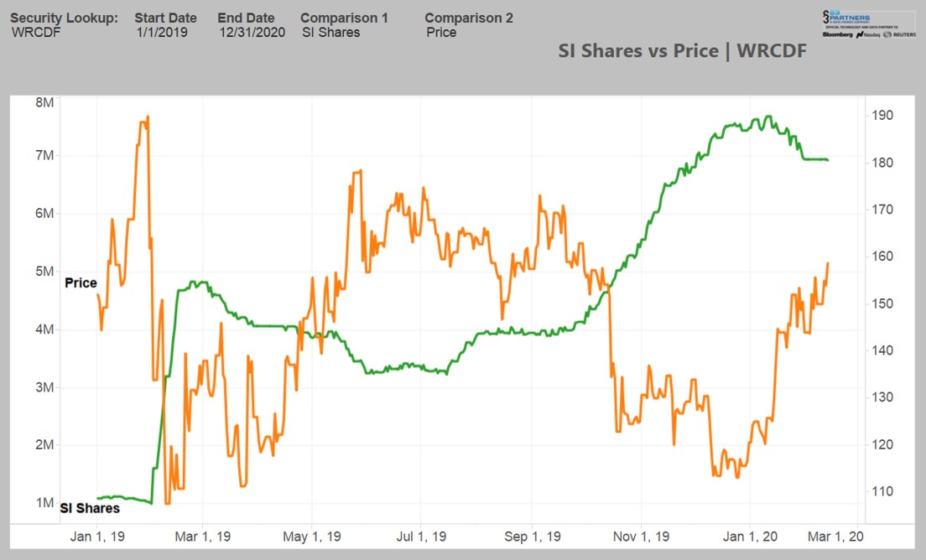Image resolution: width=926 pixels, height=560 pixels.
Task: Click the Nasdaq logo icon
Action: coord(860,34)
